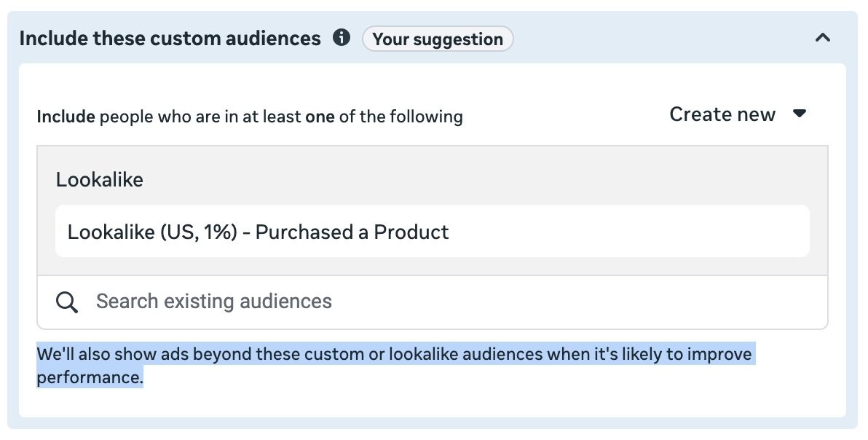The width and height of the screenshot is (868, 440).
Task: Open the Create new dropdown arrow
Action: click(x=800, y=114)
